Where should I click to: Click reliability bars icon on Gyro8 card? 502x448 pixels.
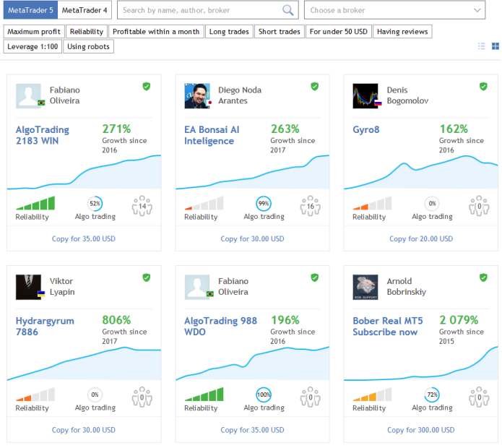373,204
